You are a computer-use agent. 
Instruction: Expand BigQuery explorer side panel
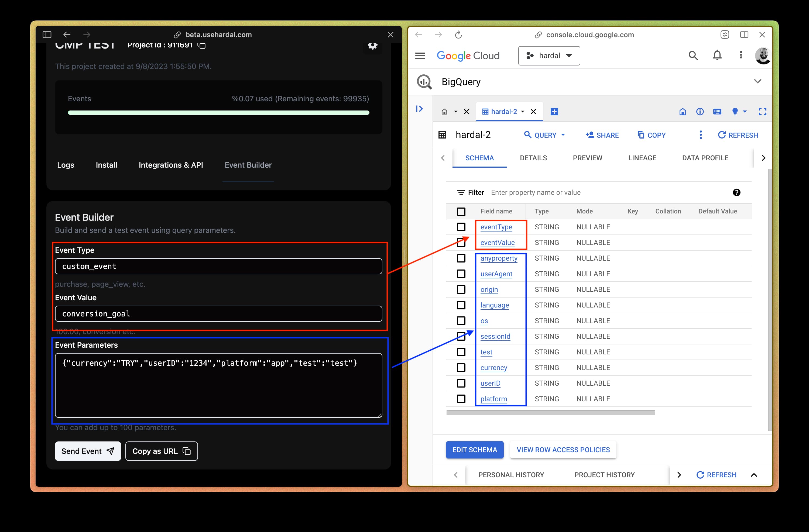pyautogui.click(x=419, y=109)
